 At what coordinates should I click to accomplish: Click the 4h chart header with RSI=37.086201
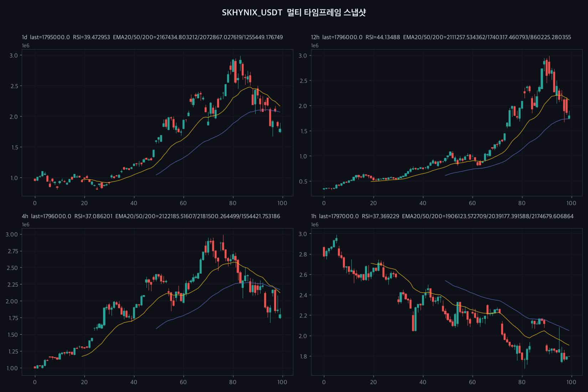[x=151, y=216]
